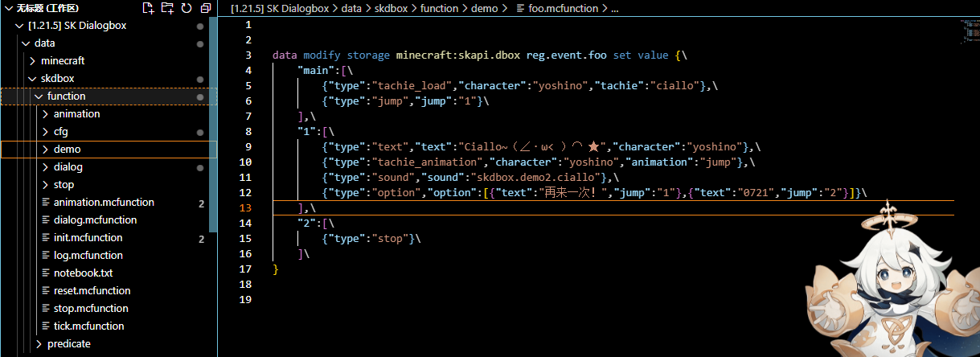Expand the minecraft folder

click(32, 61)
